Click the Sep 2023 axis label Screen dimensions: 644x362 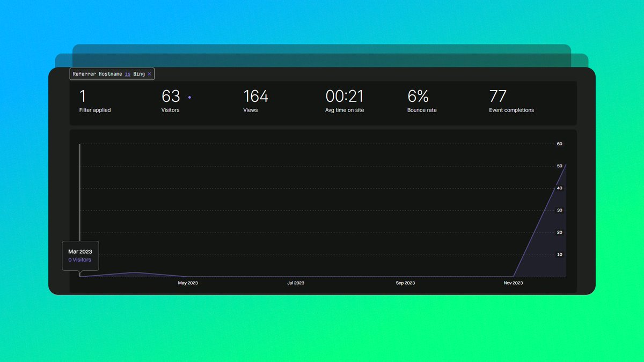405,283
